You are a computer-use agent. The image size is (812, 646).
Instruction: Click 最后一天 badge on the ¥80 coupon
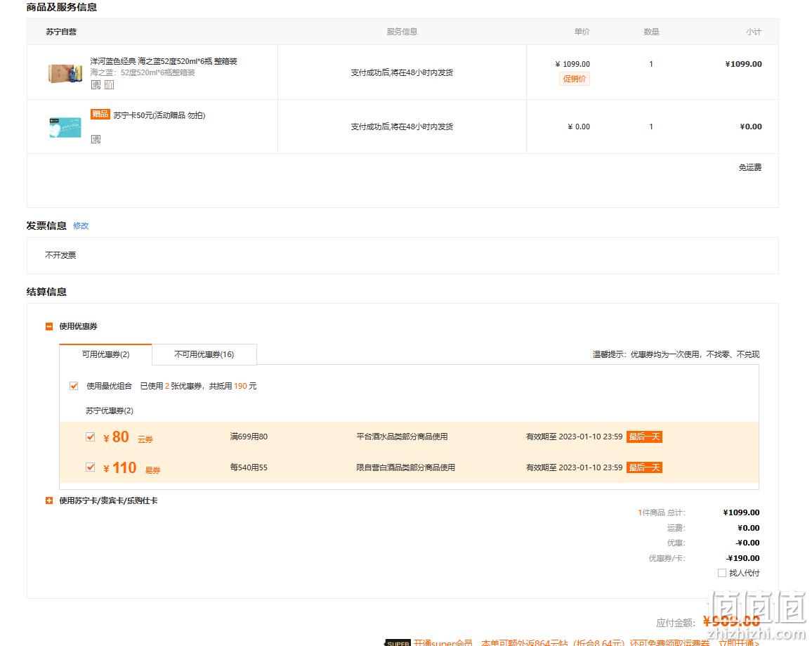pyautogui.click(x=644, y=437)
